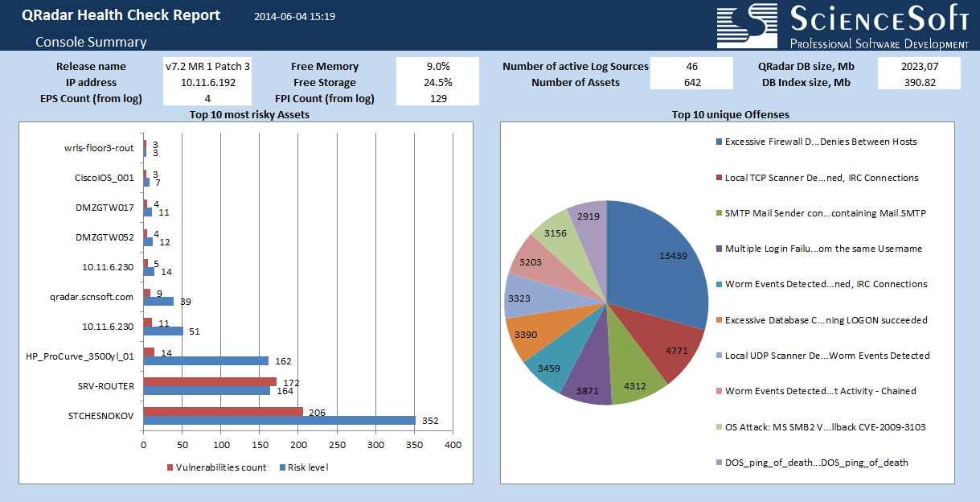Click the Worm Events Detected IRC Connections legend entry

pyautogui.click(x=822, y=284)
